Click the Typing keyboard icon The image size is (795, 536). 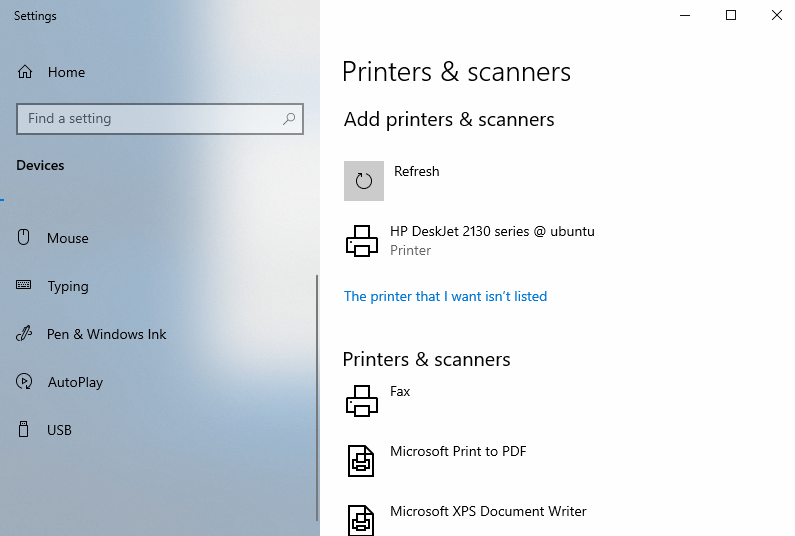tap(25, 286)
